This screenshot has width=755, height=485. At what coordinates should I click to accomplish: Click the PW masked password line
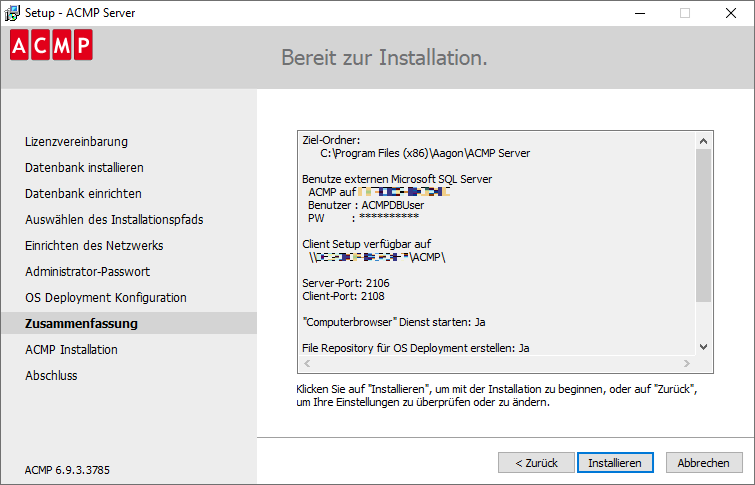pyautogui.click(x=364, y=218)
